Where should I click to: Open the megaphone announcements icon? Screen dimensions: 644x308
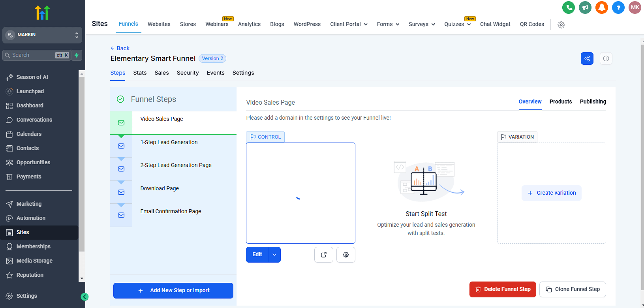pyautogui.click(x=585, y=7)
